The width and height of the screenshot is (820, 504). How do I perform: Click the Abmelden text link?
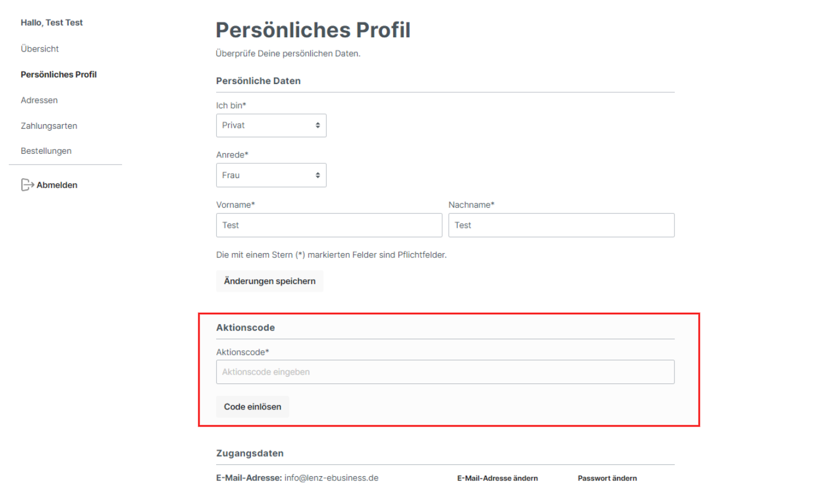click(57, 185)
